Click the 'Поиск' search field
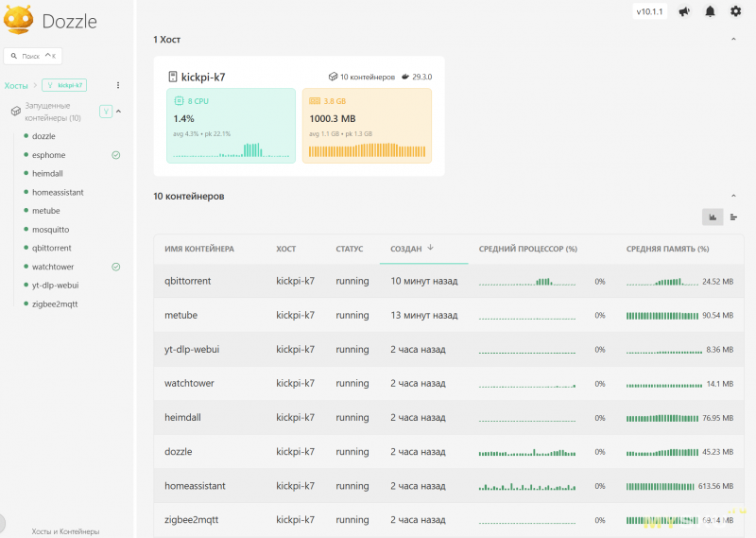This screenshot has width=756, height=538. click(33, 57)
